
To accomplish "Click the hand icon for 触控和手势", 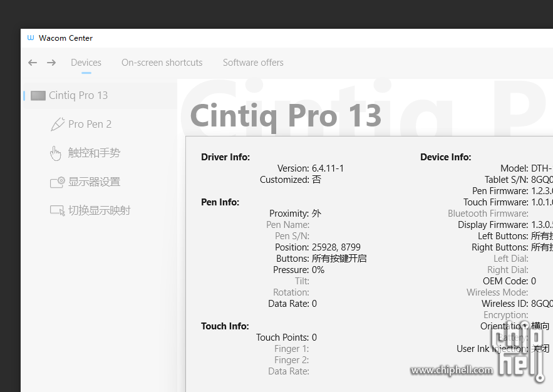I will (56, 153).
